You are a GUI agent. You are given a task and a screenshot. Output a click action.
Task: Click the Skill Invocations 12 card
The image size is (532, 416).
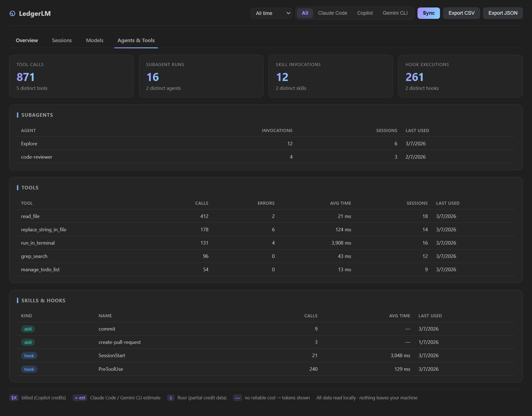pyautogui.click(x=331, y=76)
